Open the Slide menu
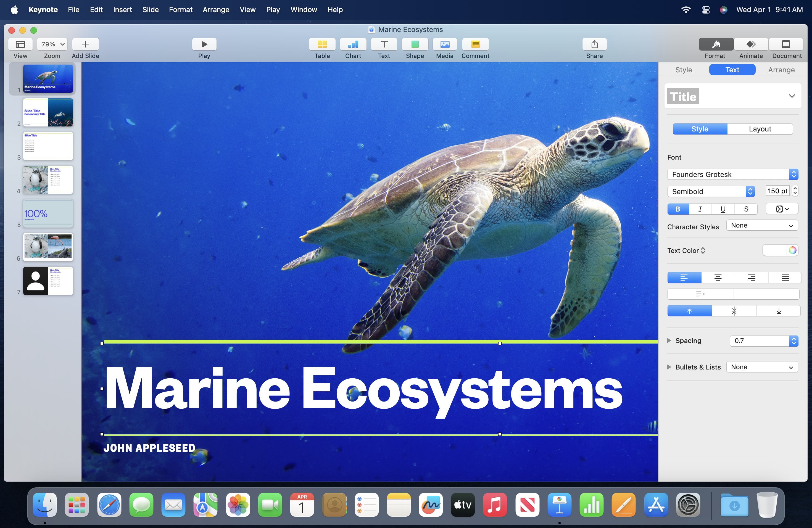812x528 pixels. pyautogui.click(x=151, y=10)
